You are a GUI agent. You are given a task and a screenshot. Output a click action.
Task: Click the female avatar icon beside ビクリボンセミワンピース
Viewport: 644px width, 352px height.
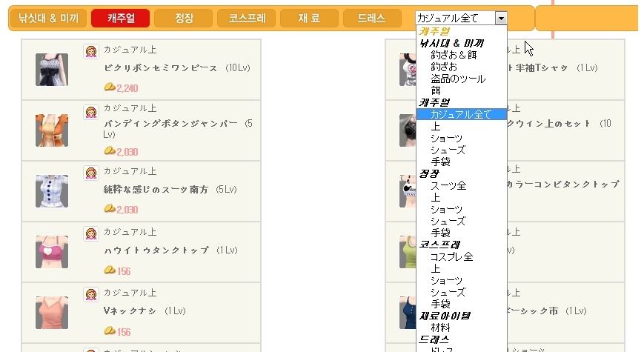click(91, 52)
